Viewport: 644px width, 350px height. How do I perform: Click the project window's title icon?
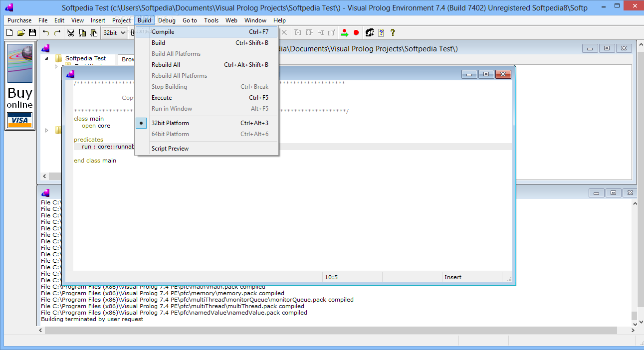click(46, 48)
